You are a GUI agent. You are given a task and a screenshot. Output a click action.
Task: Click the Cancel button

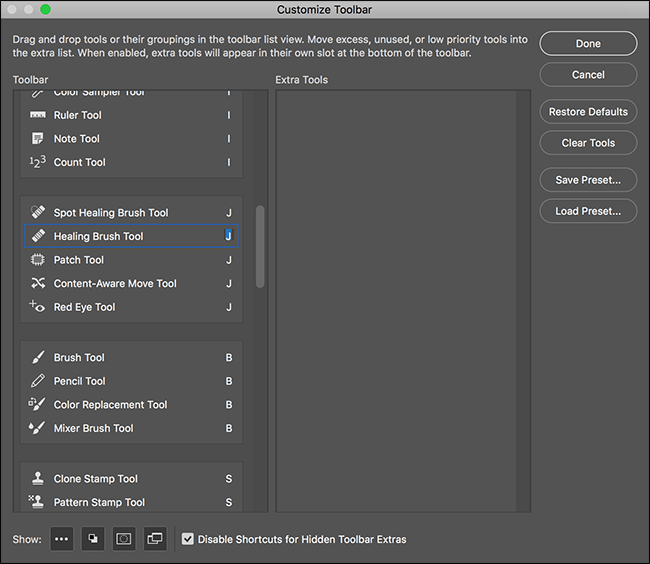tap(588, 75)
